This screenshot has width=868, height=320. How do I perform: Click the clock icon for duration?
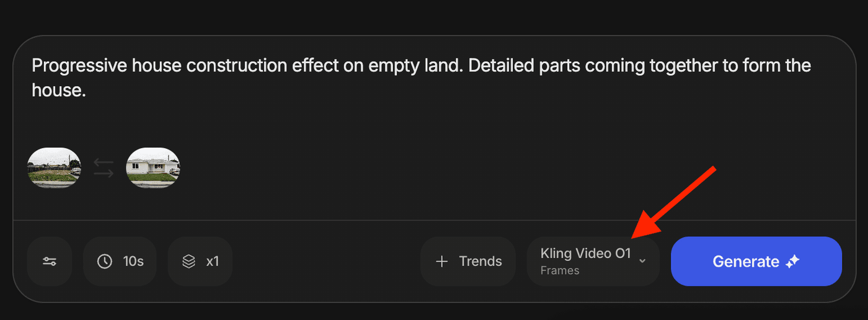pos(105,262)
